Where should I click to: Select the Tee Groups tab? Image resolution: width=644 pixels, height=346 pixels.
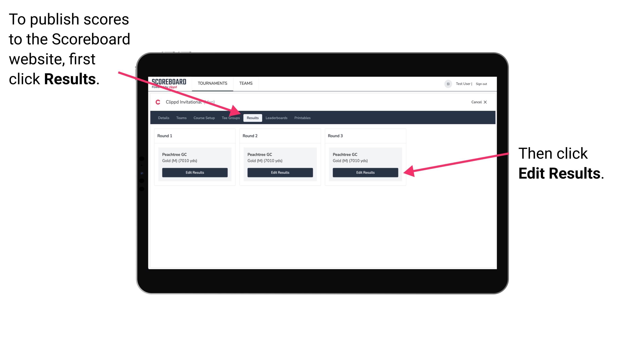(x=230, y=118)
